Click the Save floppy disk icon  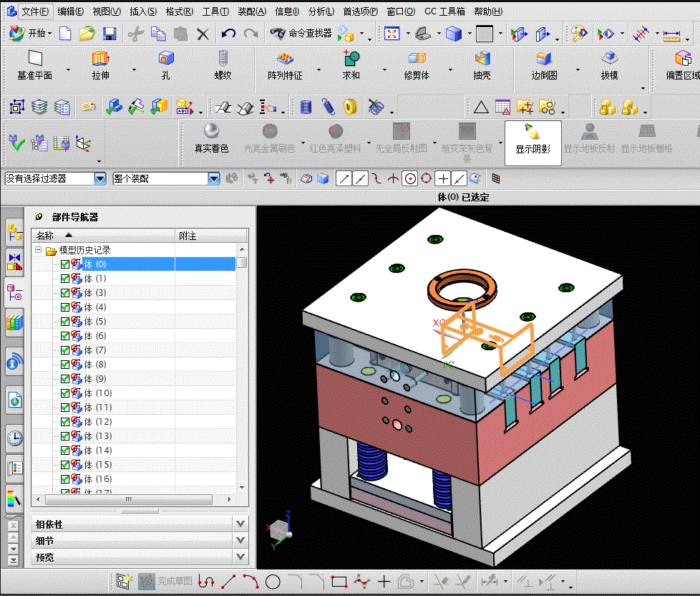point(110,34)
